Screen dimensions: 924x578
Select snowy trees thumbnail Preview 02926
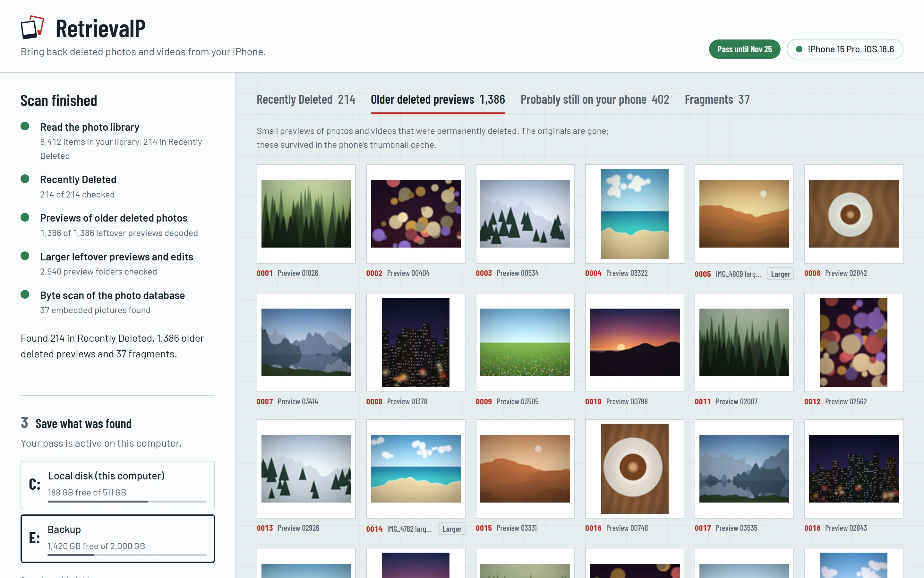[x=306, y=469]
